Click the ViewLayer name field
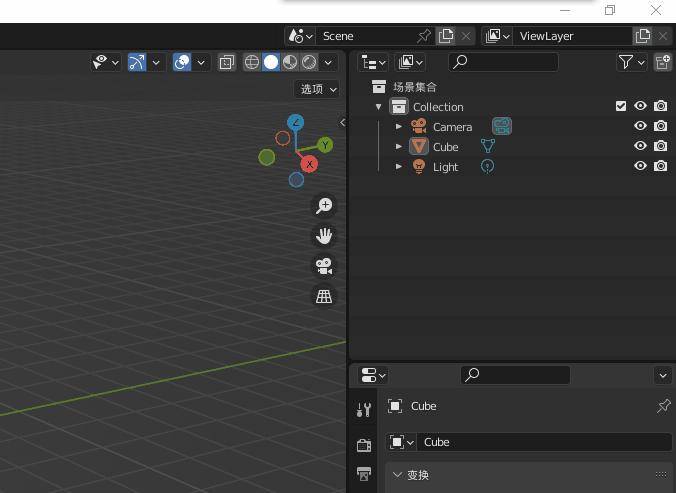This screenshot has width=676, height=493. (x=573, y=36)
